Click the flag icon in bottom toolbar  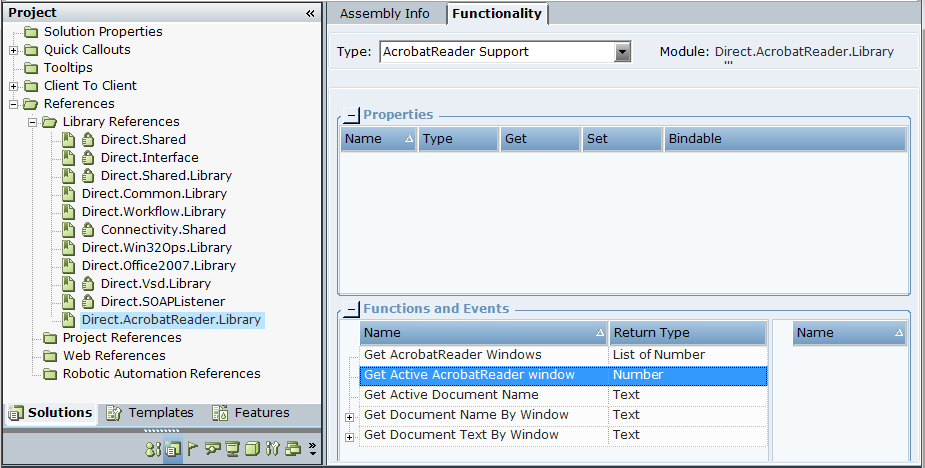193,449
